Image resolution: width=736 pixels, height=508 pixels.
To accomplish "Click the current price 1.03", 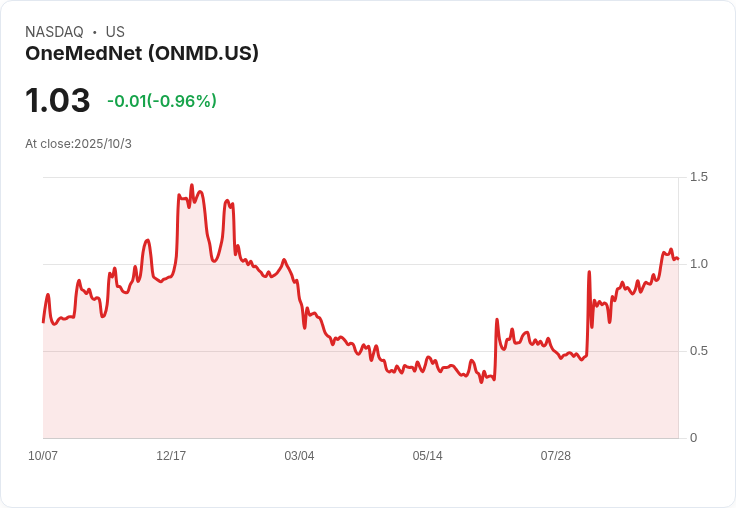I will coord(58,101).
